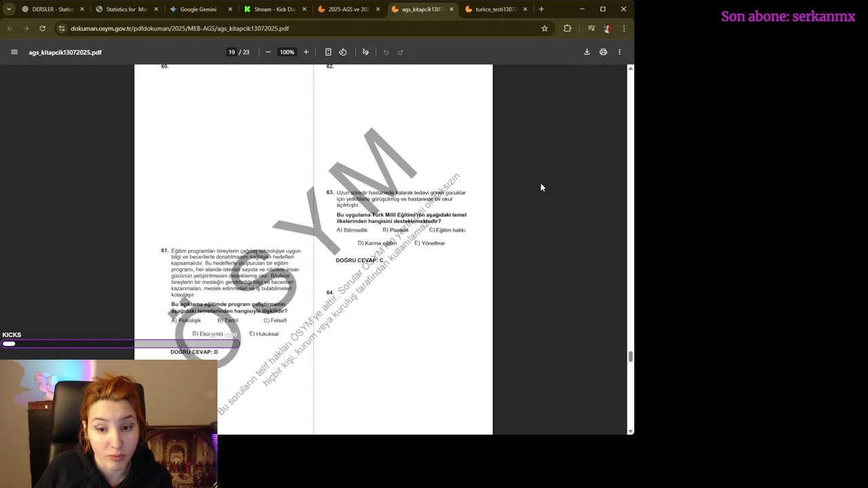Close the Google Gemini tab
Viewport: 868px width, 488px height.
[230, 9]
